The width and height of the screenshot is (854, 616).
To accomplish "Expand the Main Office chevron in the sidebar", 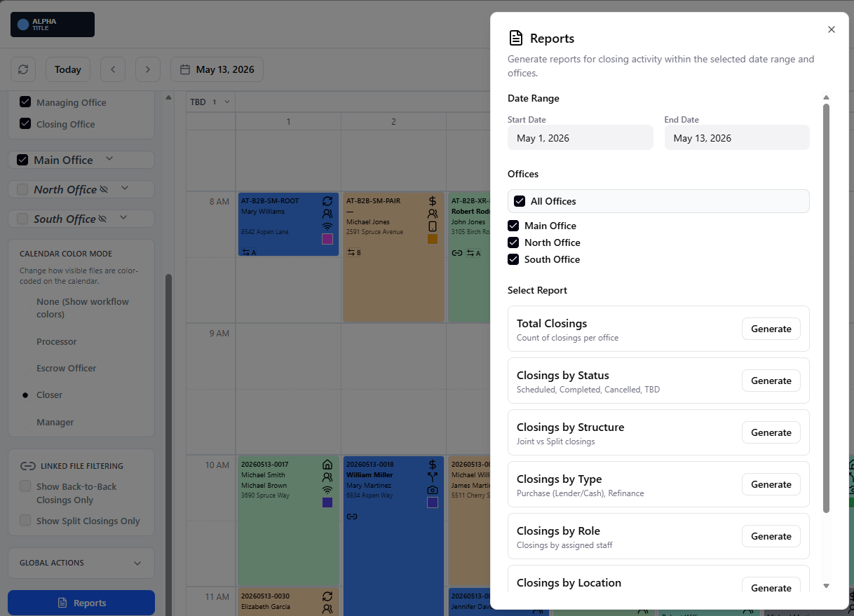I will click(x=109, y=159).
